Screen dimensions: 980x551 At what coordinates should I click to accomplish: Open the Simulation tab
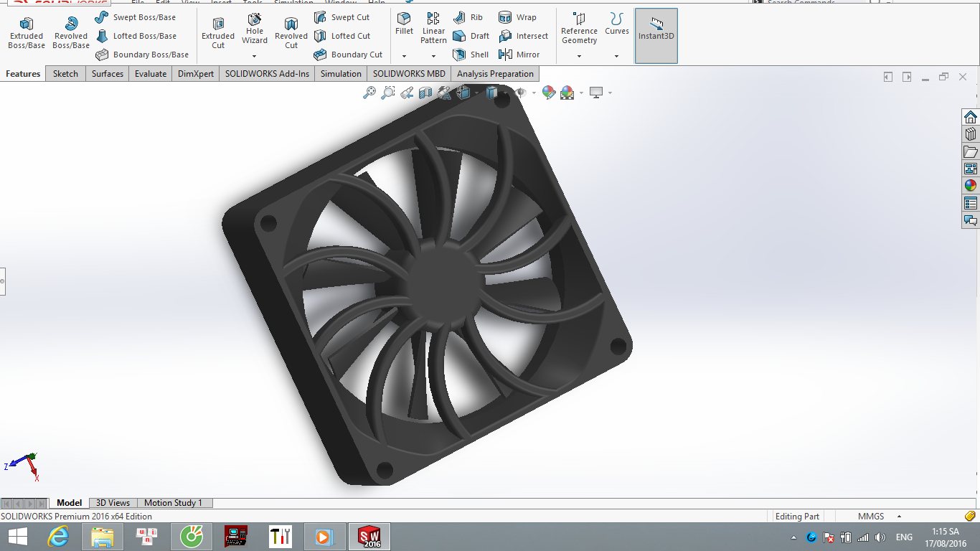coord(341,74)
